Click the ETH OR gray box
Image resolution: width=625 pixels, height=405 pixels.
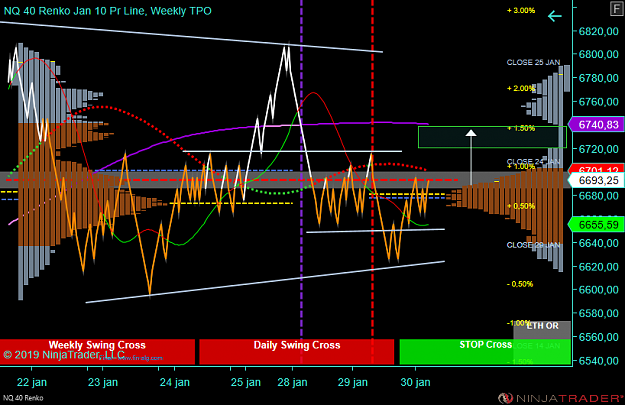pos(542,330)
